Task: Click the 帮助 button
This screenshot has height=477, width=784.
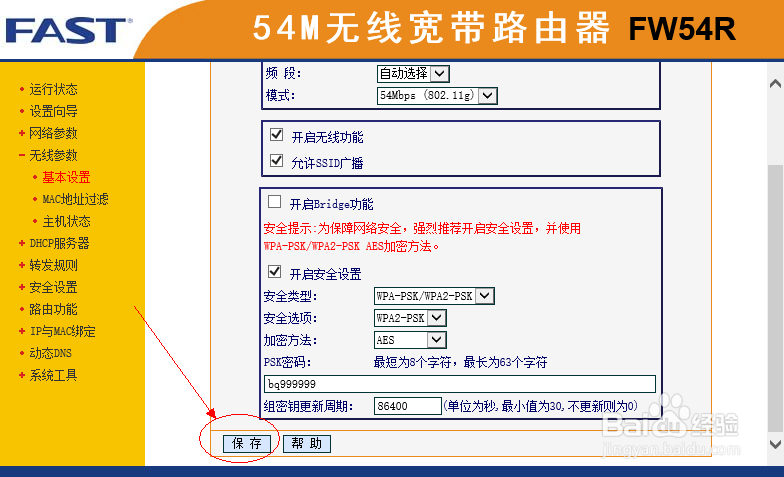Action: pyautogui.click(x=306, y=444)
